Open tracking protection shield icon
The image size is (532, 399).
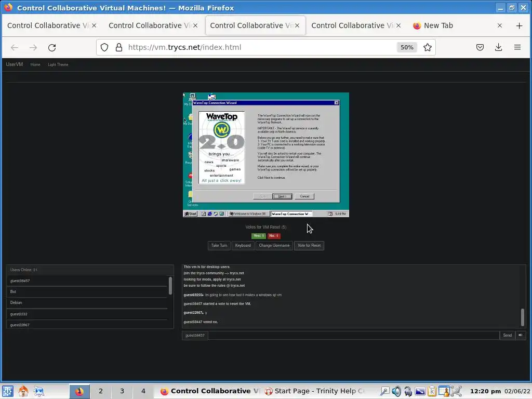pos(104,47)
